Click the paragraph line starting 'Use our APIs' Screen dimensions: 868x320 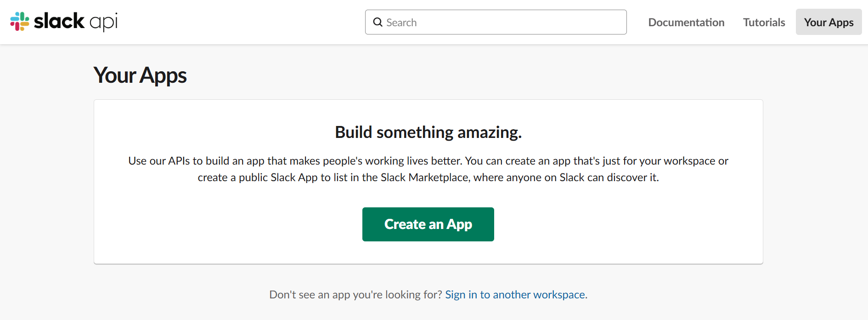tap(428, 161)
